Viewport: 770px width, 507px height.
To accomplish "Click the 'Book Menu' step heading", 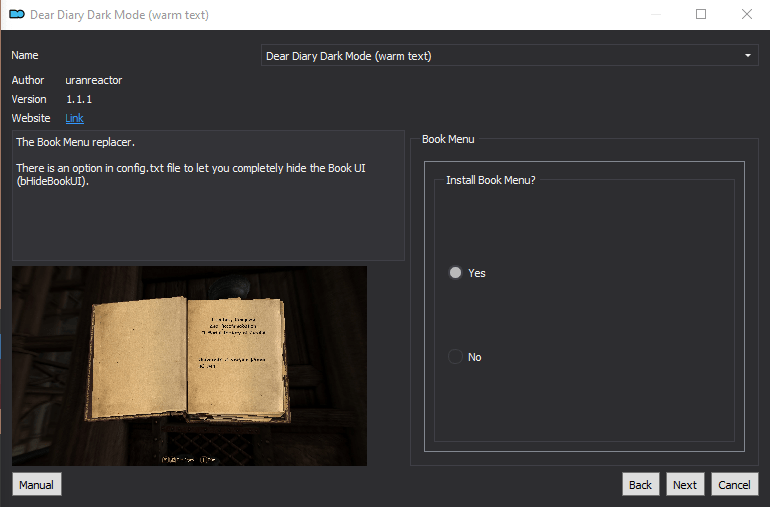I will coord(448,139).
